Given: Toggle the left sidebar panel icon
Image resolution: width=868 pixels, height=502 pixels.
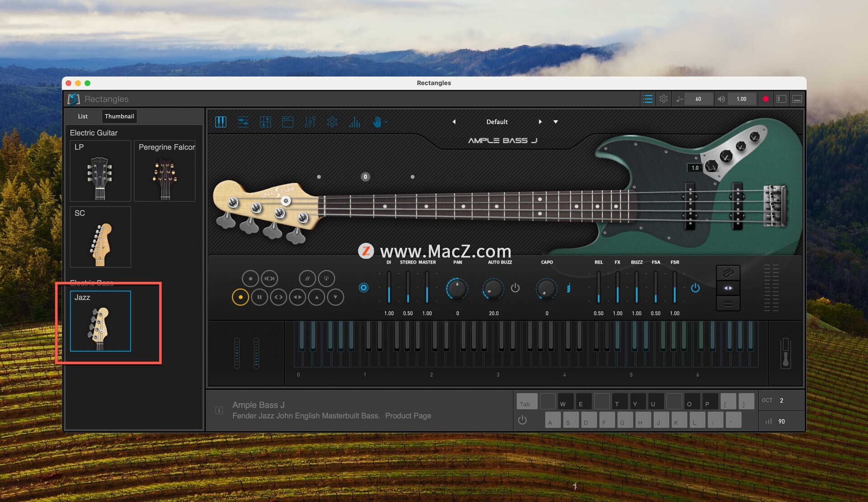Looking at the screenshot, I should pos(781,99).
